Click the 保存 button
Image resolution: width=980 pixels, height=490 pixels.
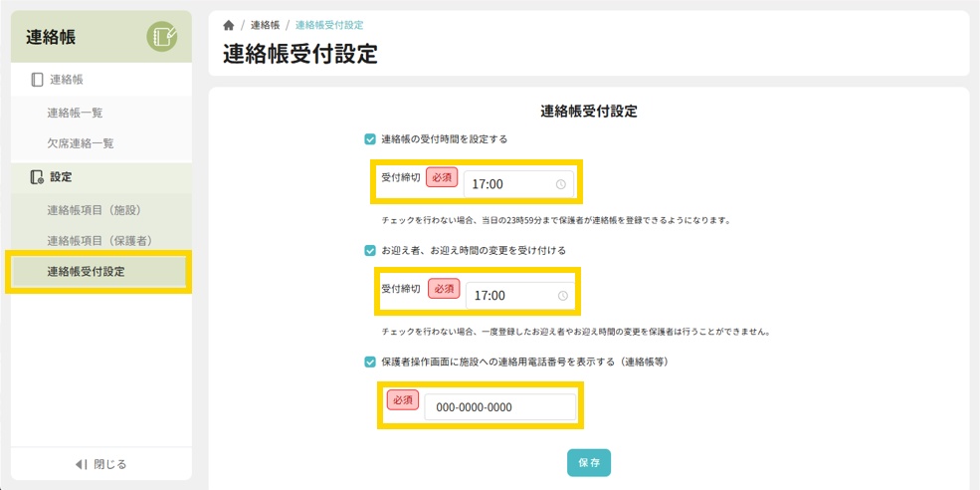[589, 463]
